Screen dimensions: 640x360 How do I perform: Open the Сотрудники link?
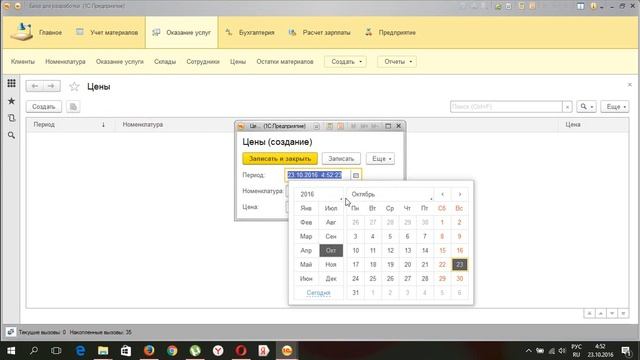[203, 62]
